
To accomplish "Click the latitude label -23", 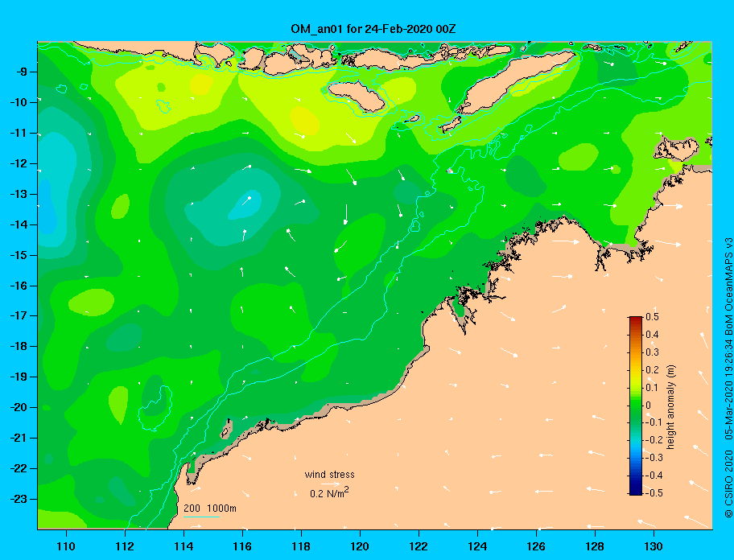I will pyautogui.click(x=19, y=499).
